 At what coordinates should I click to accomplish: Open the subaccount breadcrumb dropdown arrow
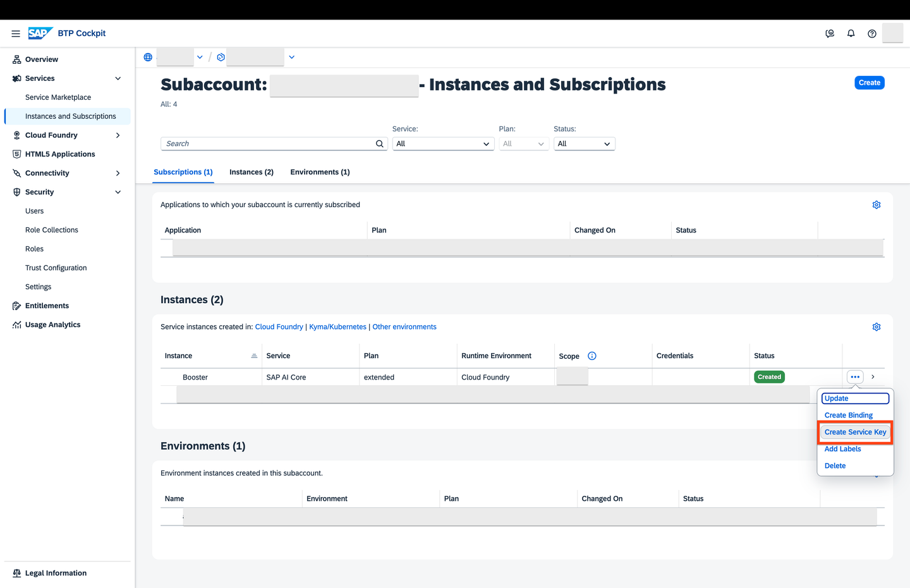(291, 57)
